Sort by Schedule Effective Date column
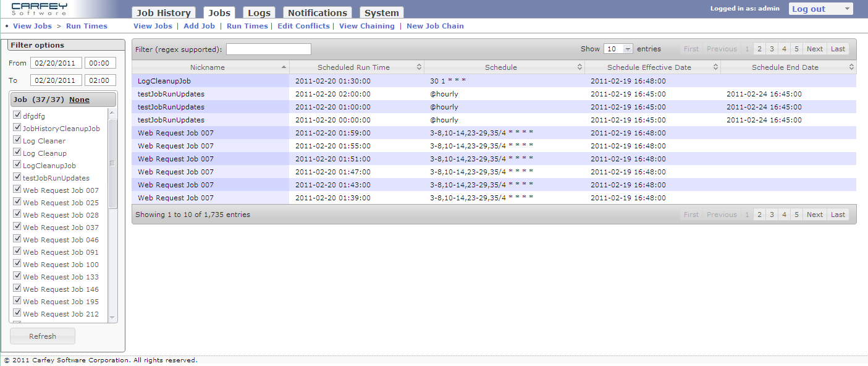The width and height of the screenshot is (868, 366). [649, 67]
